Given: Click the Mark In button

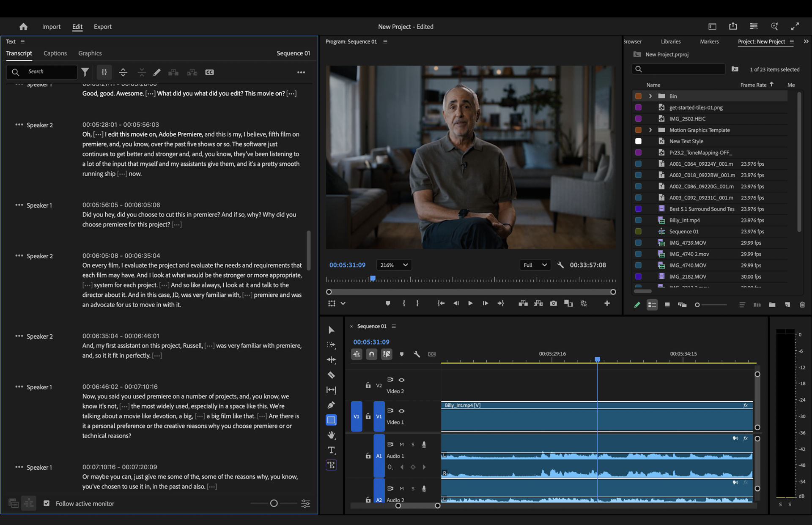Looking at the screenshot, I should click(x=404, y=303).
